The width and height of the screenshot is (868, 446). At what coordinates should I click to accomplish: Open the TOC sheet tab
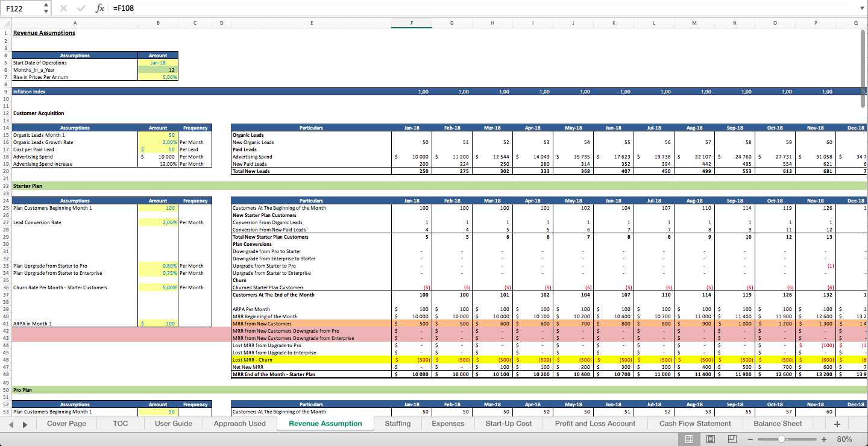tap(121, 424)
